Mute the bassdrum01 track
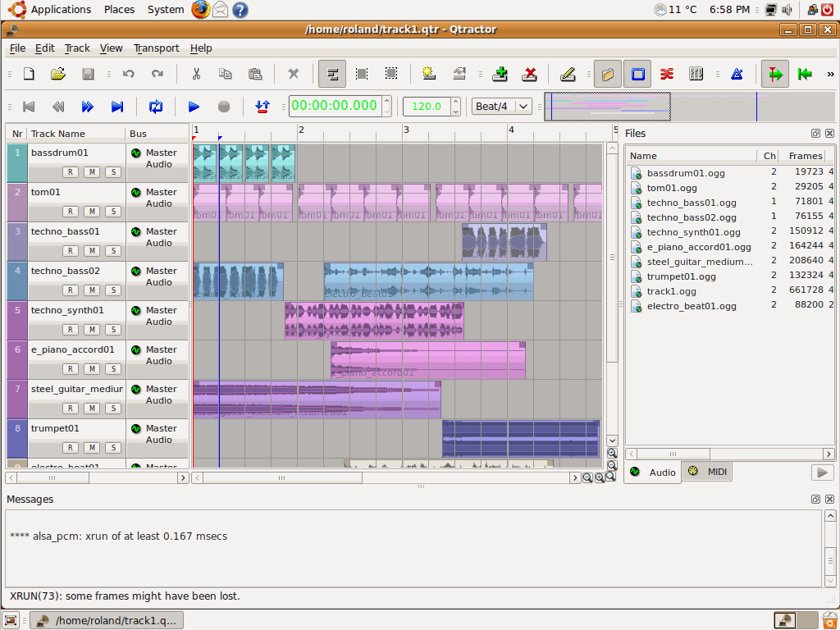Viewport: 840px width, 630px height. [92, 172]
